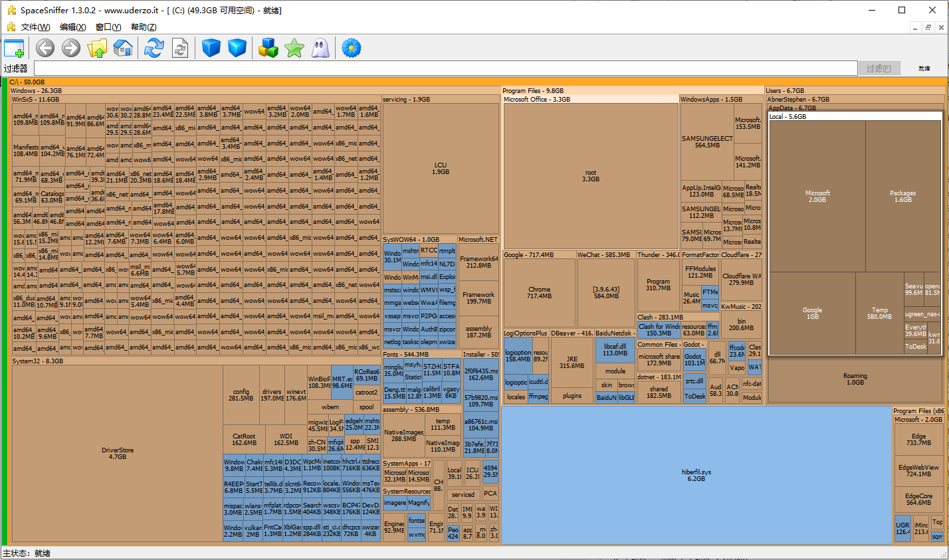Select the LCU 1.9GB block

pos(441,169)
